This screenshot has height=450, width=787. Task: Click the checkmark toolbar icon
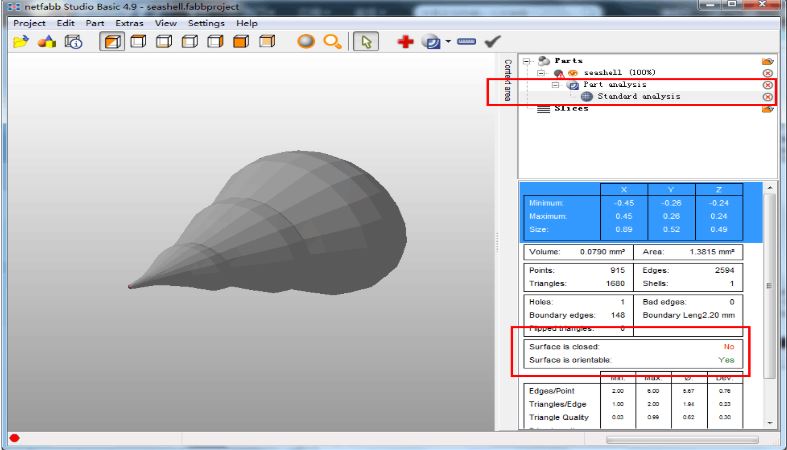(x=492, y=42)
